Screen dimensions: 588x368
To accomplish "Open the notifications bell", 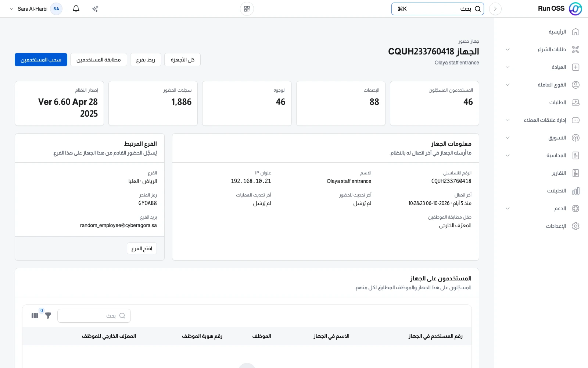I will 76,9.
